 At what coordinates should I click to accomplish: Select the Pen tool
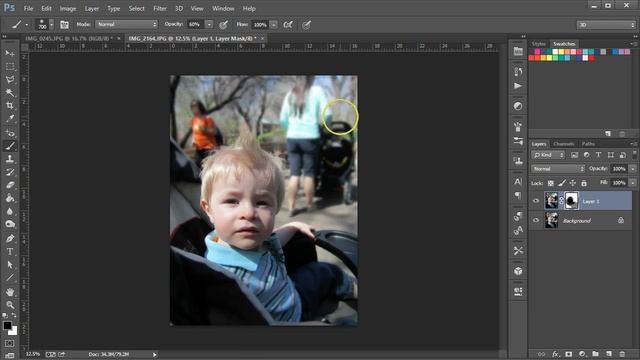pos(10,239)
